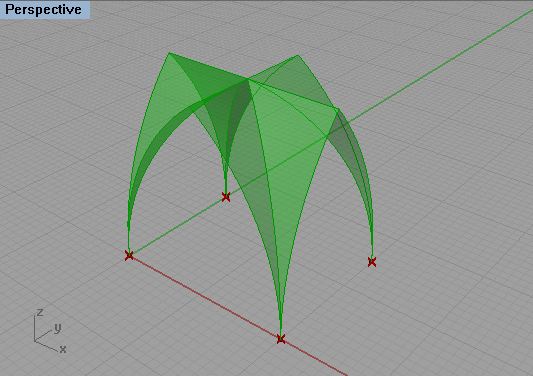
Task: Pick the central crown vertex where vault ridges meet
Action: pos(248,80)
